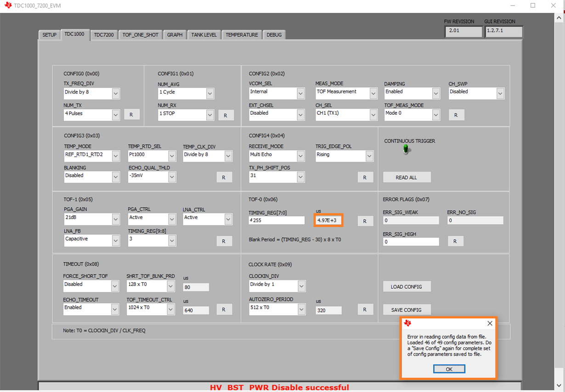Expand the TOF_MEAS_MODE dropdown
The width and height of the screenshot is (565, 392).
coord(436,115)
